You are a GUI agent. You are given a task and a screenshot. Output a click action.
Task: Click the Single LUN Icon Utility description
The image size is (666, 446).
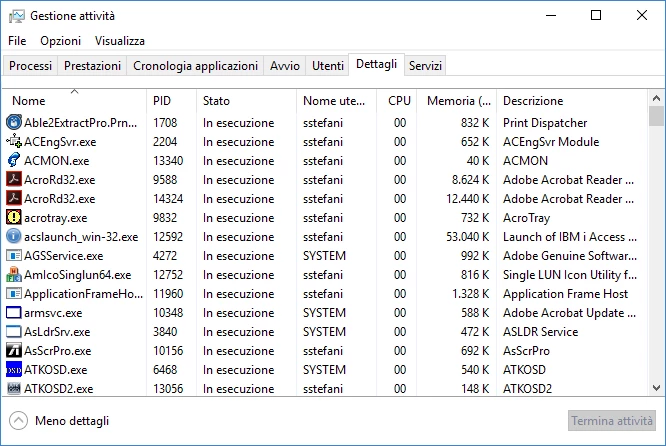click(570, 275)
